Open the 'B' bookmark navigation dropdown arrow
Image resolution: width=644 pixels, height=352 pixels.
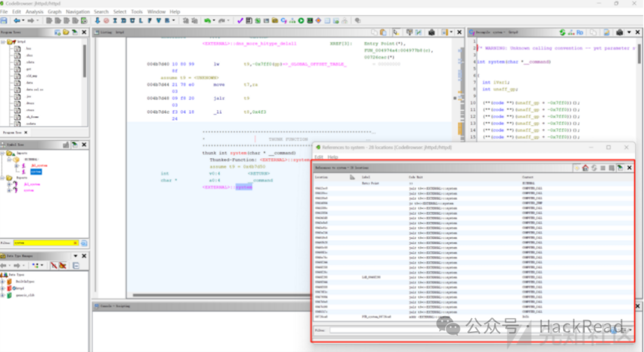click(x=174, y=20)
